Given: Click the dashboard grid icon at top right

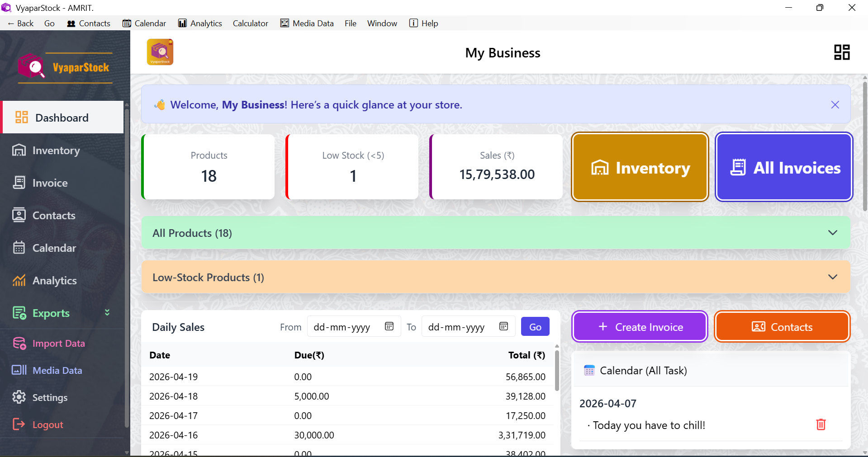Looking at the screenshot, I should pos(842,52).
